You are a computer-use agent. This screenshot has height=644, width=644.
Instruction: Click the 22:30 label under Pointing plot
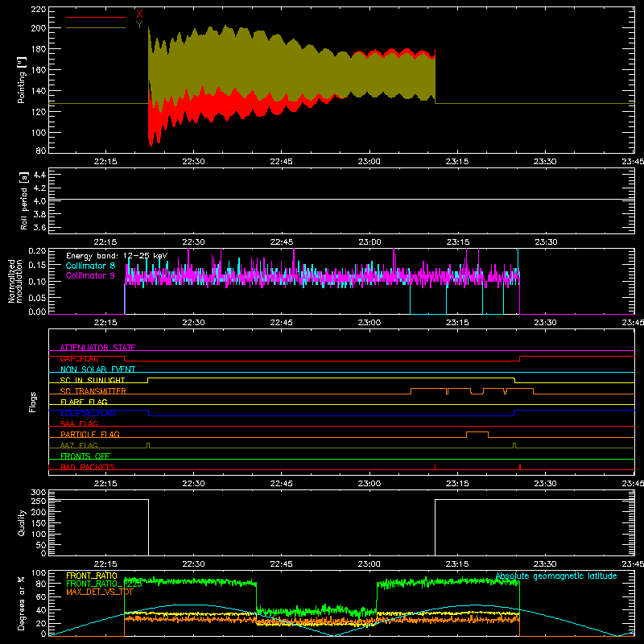(193, 162)
